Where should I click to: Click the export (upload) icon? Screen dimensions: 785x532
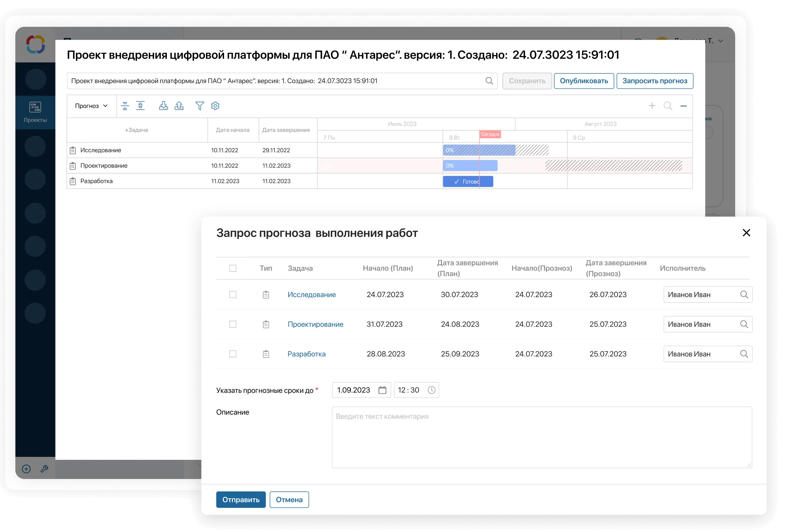pos(179,106)
